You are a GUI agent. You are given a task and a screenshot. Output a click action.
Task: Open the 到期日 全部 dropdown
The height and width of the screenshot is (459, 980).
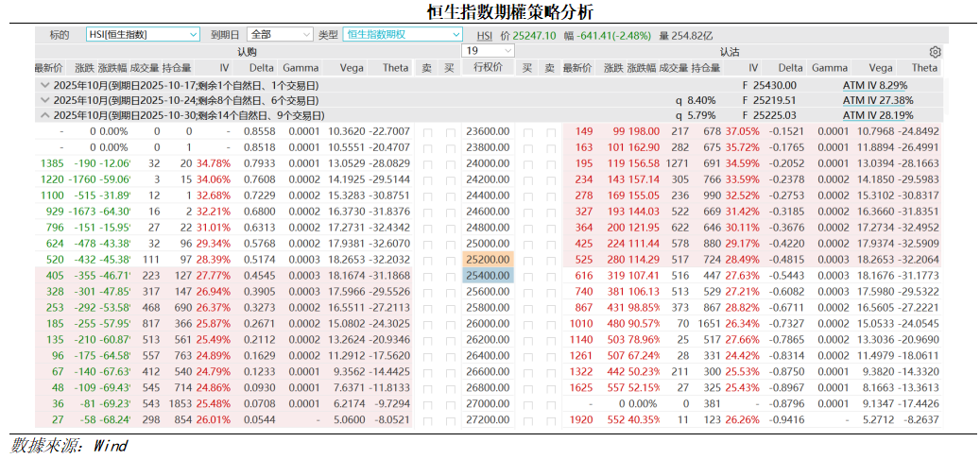tap(281, 34)
